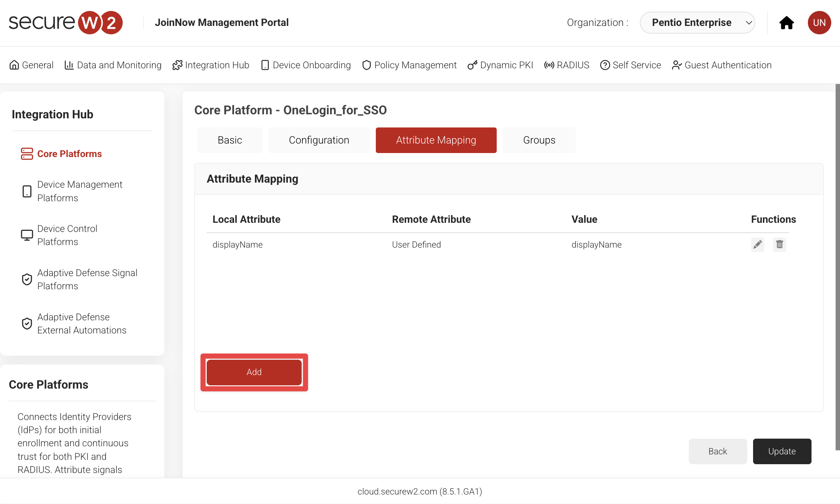
Task: Click the page vertical scrollbar
Action: (x=837, y=267)
